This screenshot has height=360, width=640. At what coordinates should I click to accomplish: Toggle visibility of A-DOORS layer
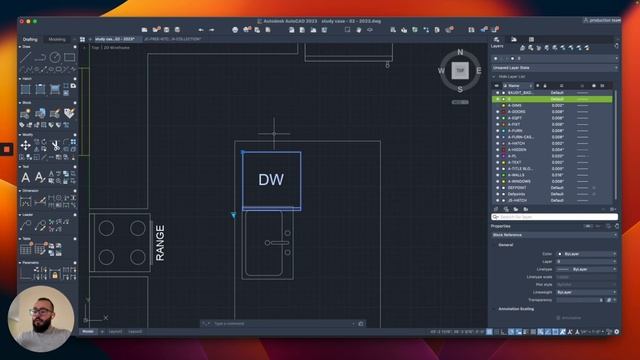497,111
